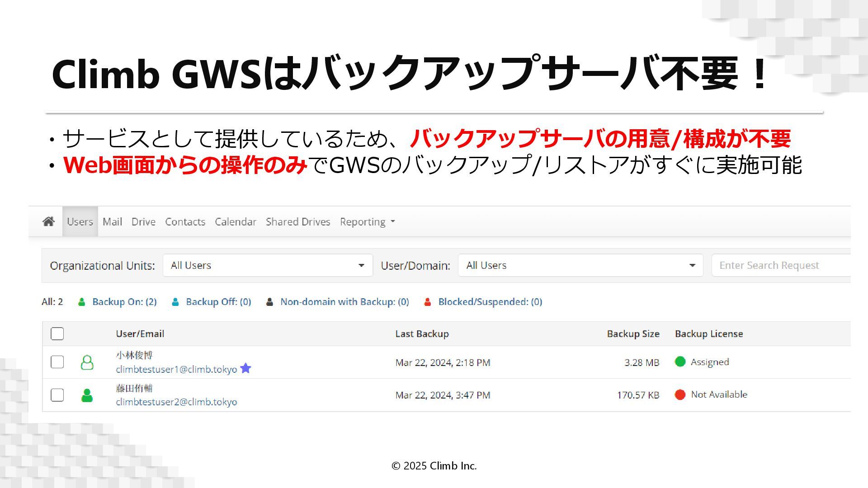868x488 pixels.
Task: Open the Organizational Units dropdown
Action: tap(268, 265)
